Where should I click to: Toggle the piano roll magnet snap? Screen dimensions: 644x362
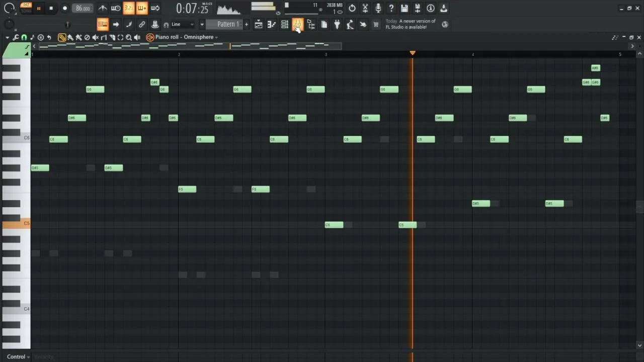coord(24,37)
